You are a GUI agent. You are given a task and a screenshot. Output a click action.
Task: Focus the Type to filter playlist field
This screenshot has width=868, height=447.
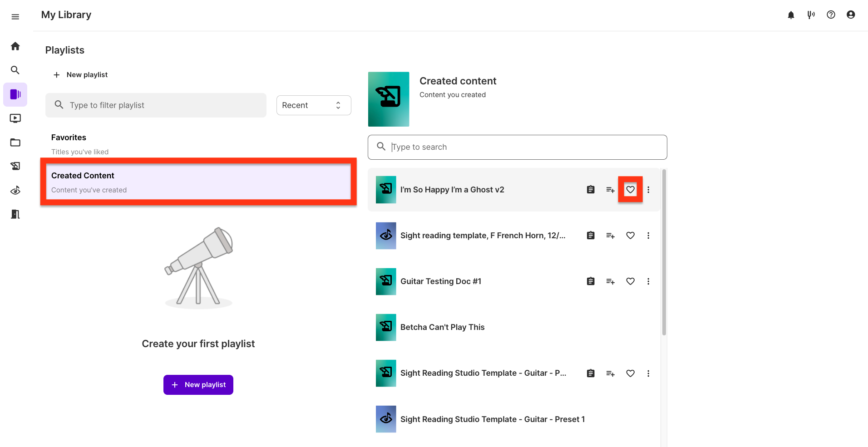coord(156,105)
